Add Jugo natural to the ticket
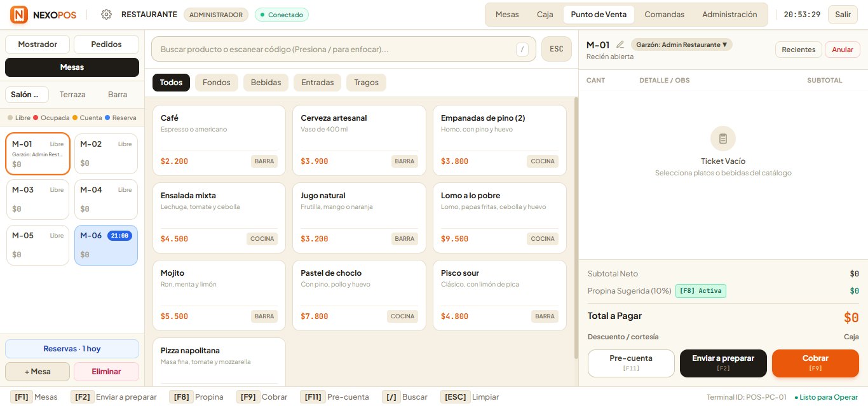This screenshot has height=406, width=868. click(x=359, y=218)
